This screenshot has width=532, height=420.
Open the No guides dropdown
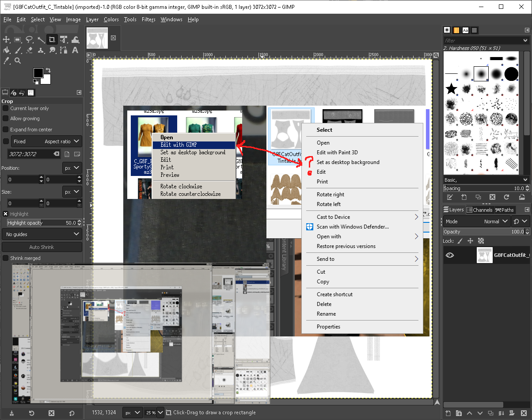pos(42,234)
